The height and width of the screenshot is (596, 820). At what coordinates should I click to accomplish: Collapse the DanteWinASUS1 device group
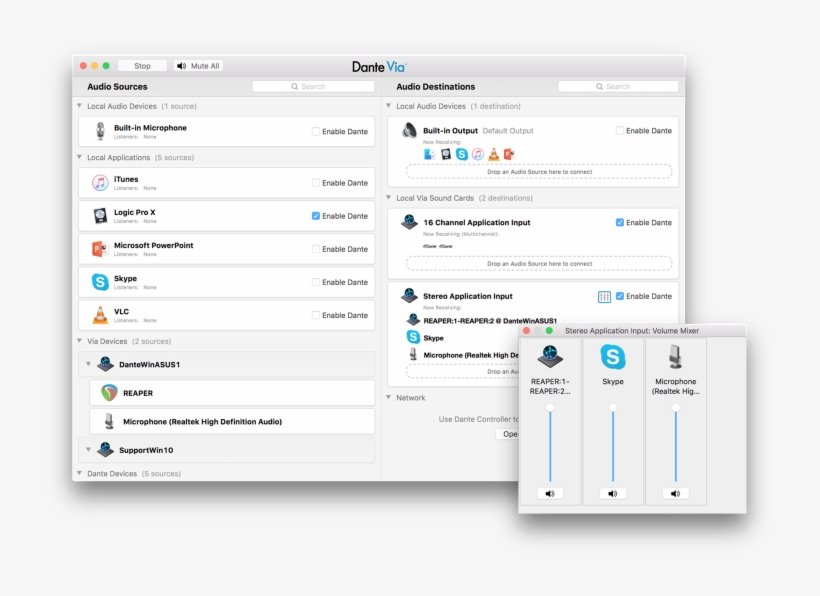[x=88, y=364]
